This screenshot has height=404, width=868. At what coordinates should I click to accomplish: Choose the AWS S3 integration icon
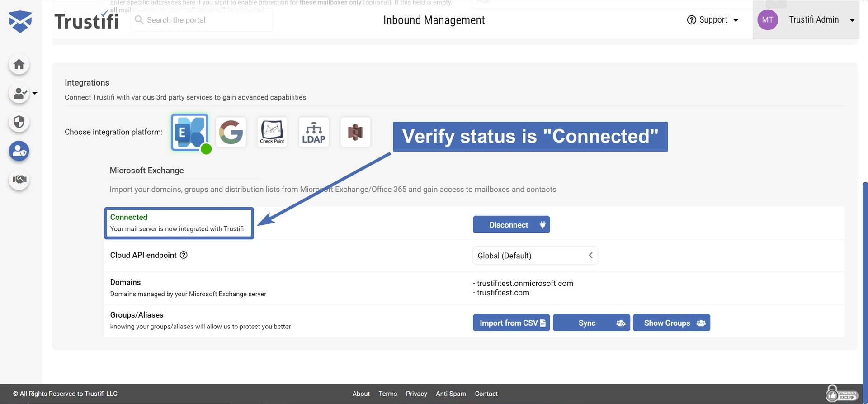point(355,132)
